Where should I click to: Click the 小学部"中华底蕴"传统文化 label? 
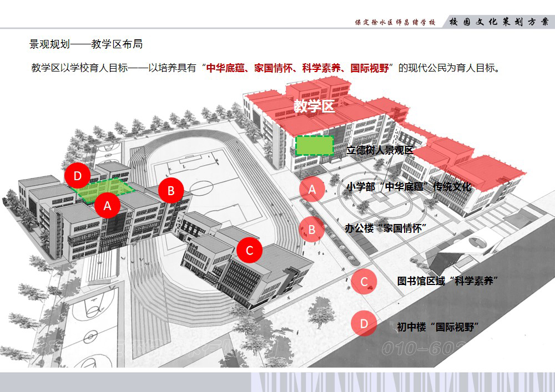pos(408,187)
